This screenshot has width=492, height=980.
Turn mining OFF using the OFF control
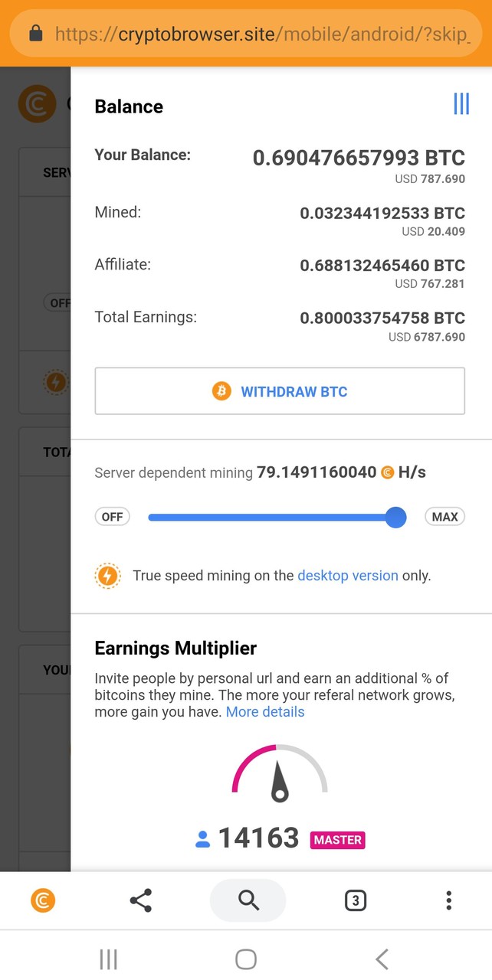point(112,517)
